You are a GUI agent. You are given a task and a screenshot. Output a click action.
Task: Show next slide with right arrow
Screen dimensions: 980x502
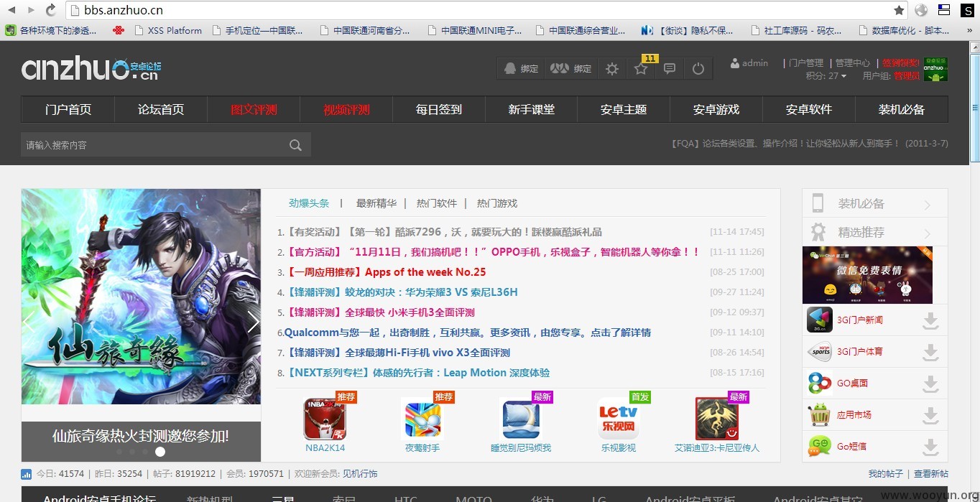tap(253, 322)
